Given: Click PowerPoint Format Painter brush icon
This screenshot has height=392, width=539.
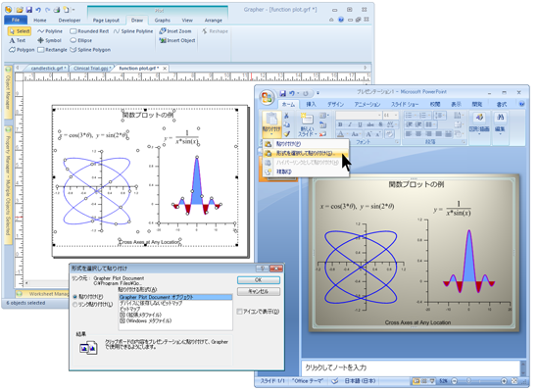Looking at the screenshot, I should [x=287, y=133].
